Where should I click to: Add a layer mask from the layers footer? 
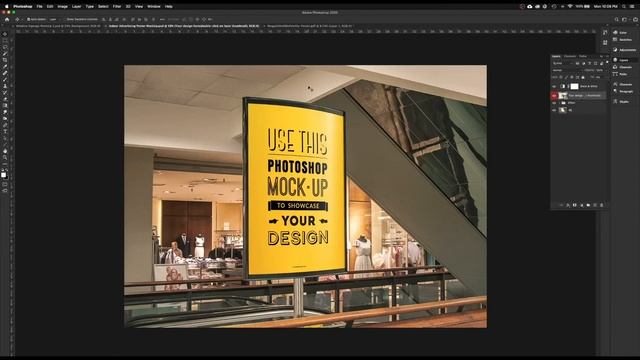[575, 205]
